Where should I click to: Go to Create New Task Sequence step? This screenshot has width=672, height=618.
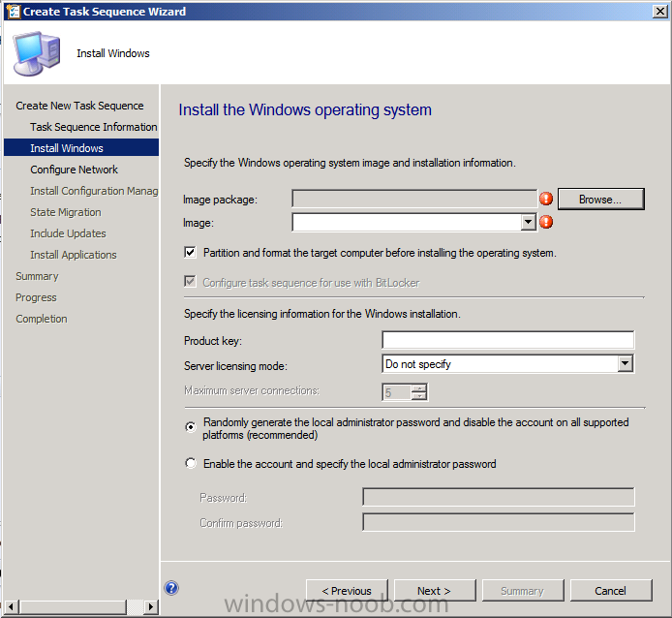tap(79, 106)
